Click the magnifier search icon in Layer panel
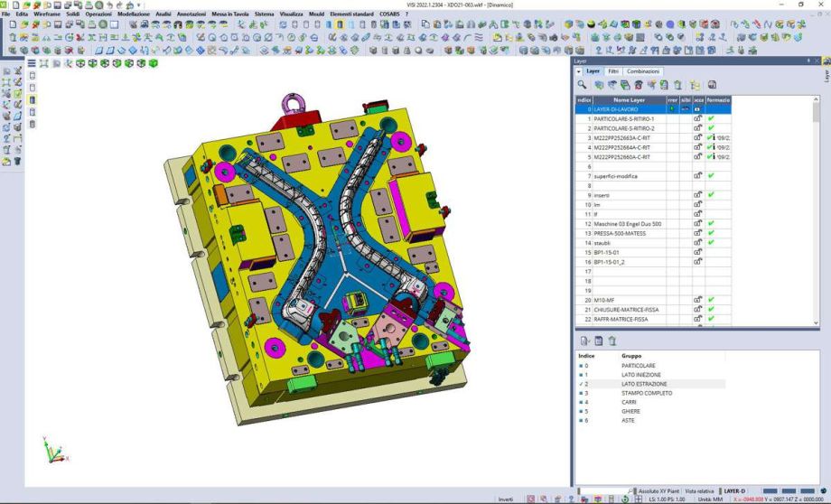The width and height of the screenshot is (831, 504). 582,85
